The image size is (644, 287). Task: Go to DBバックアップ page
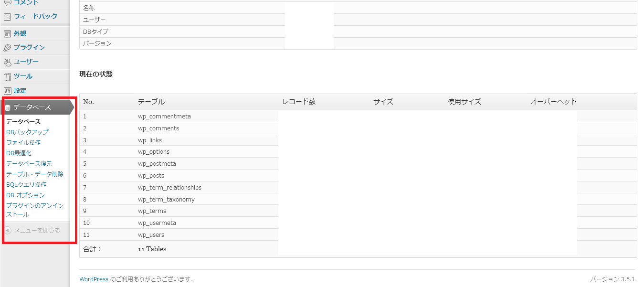[x=27, y=132]
